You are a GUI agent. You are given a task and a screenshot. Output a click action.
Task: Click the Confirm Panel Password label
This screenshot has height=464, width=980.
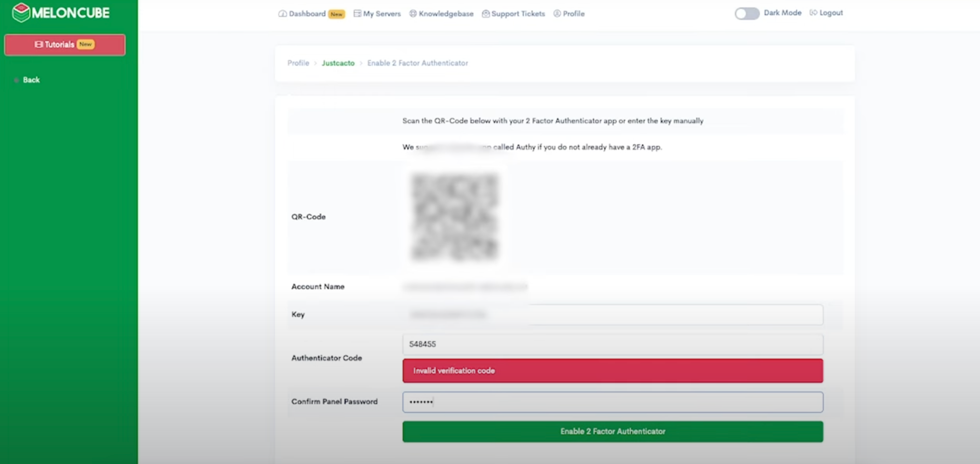tap(334, 402)
